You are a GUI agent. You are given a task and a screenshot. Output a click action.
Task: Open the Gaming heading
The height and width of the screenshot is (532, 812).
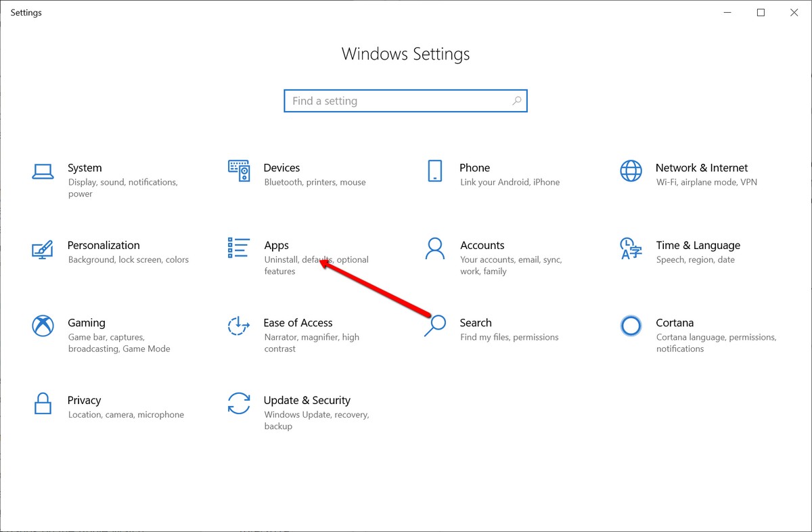pyautogui.click(x=87, y=323)
